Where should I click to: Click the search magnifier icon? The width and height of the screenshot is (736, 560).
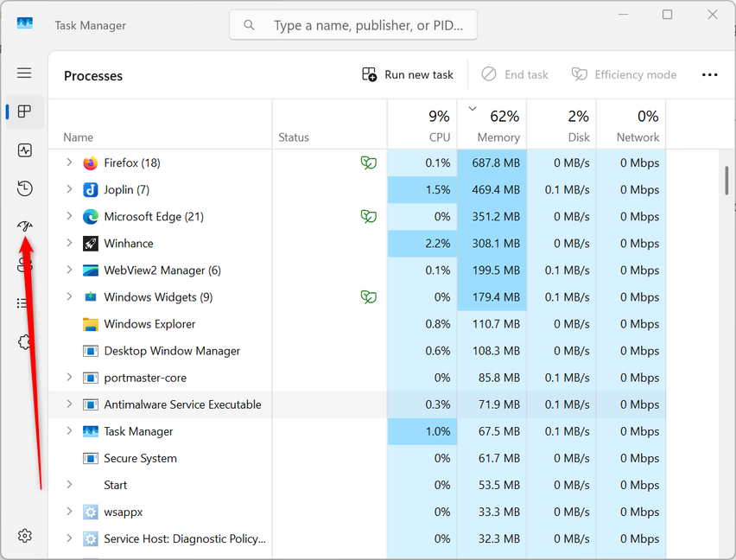coord(249,25)
